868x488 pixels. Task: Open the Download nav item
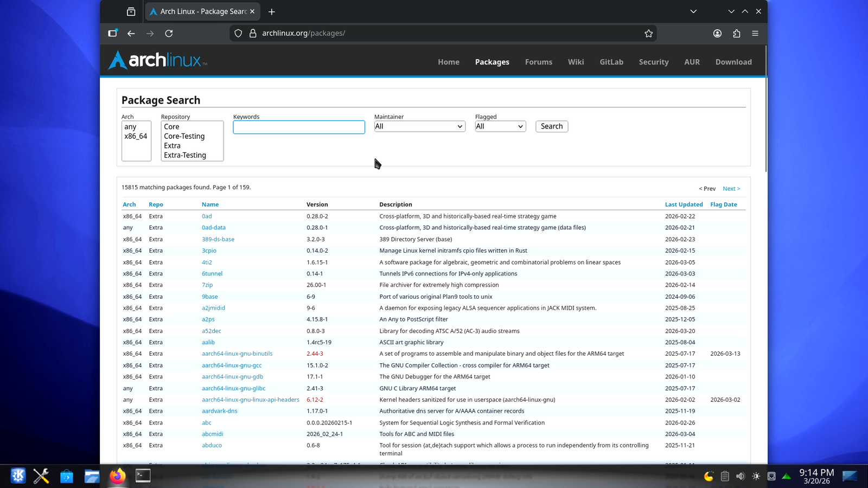coord(733,62)
